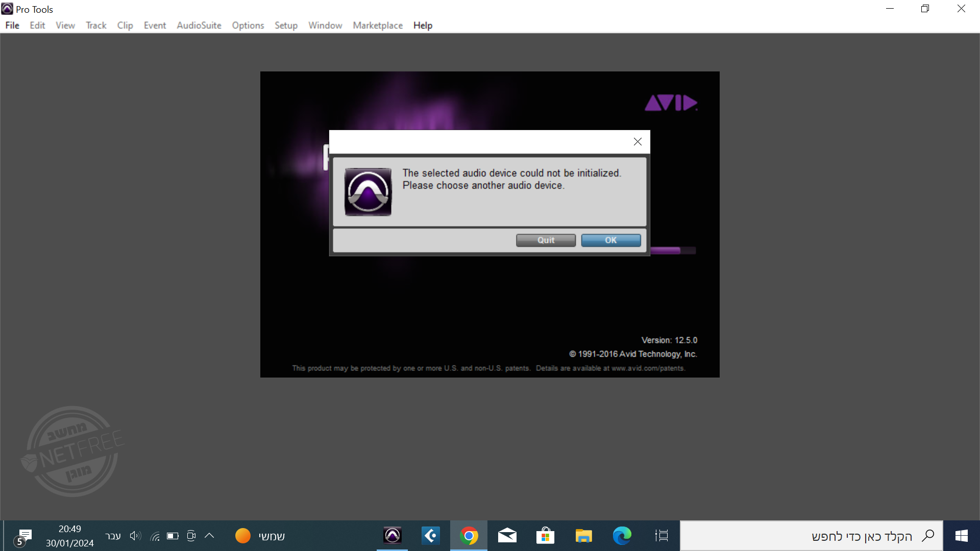
Task: Open Task View in the taskbar
Action: coord(661,536)
